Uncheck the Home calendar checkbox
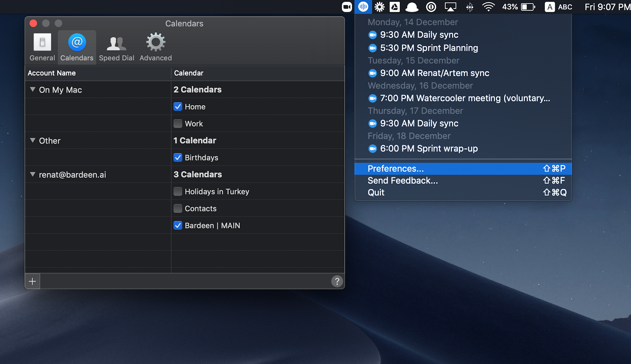This screenshot has height=364, width=631. click(x=178, y=107)
